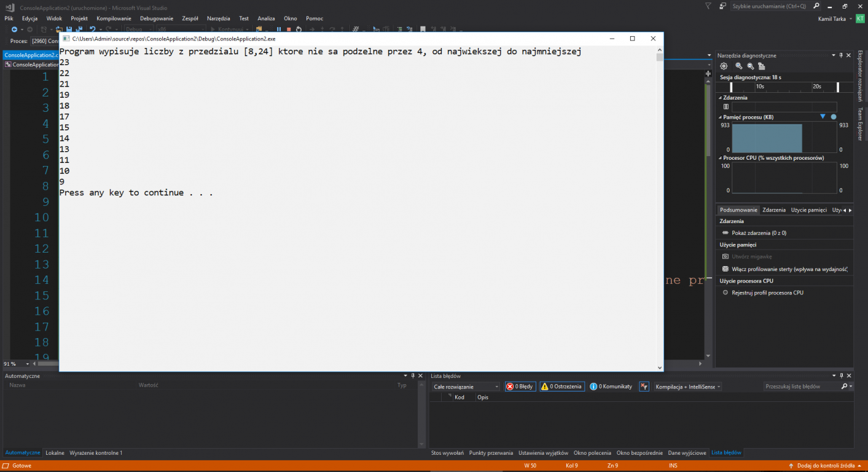Navigate backward with blue arrow button

tap(14, 29)
